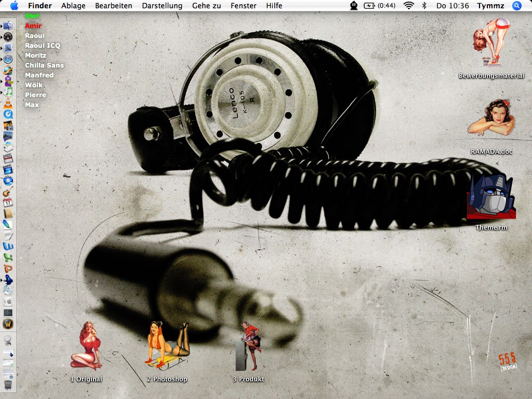Open the Darstellung menu
Image resolution: width=532 pixels, height=399 pixels.
coord(162,5)
